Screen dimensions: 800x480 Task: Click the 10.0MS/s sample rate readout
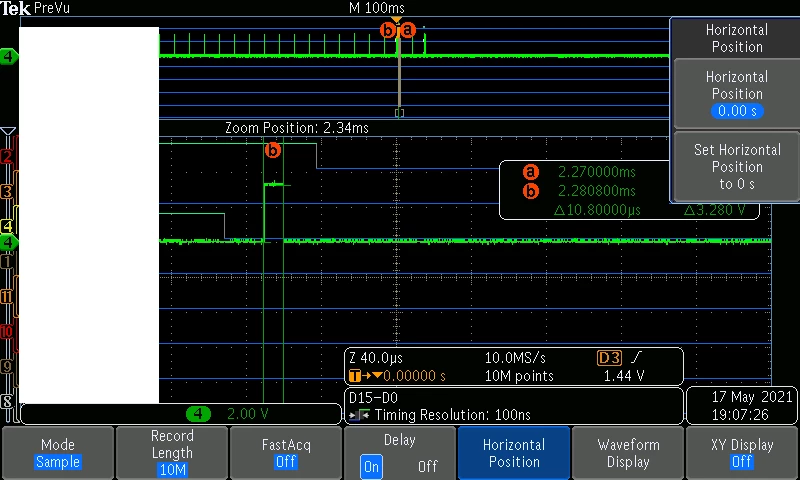click(x=515, y=358)
